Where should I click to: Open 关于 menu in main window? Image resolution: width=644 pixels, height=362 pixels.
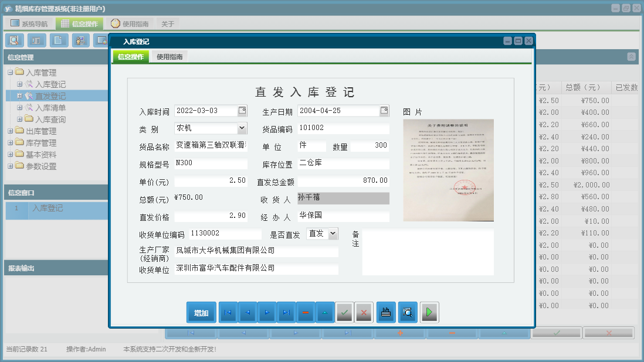tap(168, 24)
